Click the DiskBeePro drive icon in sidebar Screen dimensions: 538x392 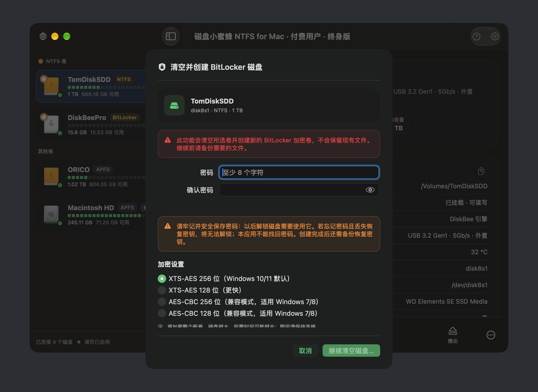coord(51,124)
